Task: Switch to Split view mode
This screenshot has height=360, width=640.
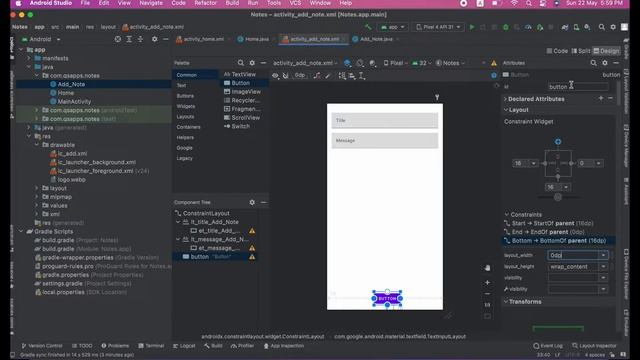Action: coord(581,51)
